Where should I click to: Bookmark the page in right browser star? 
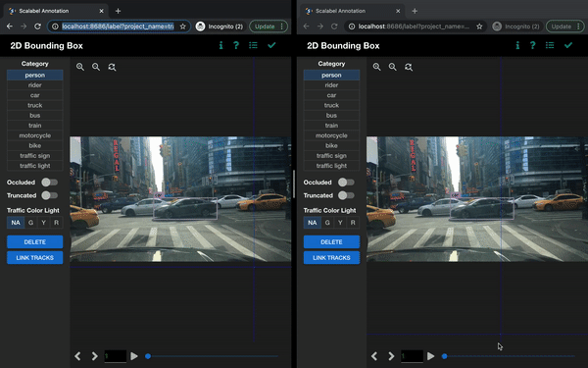click(479, 26)
